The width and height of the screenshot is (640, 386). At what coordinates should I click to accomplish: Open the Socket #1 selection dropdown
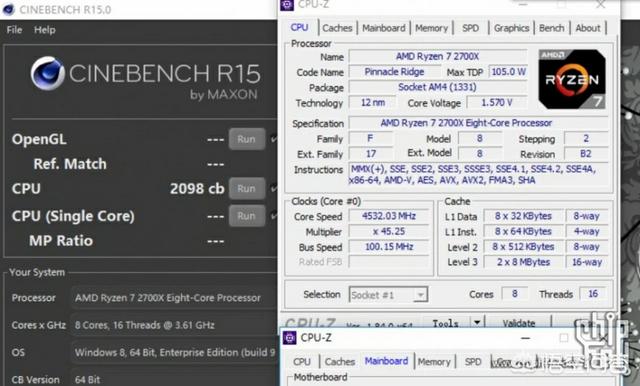coord(388,295)
